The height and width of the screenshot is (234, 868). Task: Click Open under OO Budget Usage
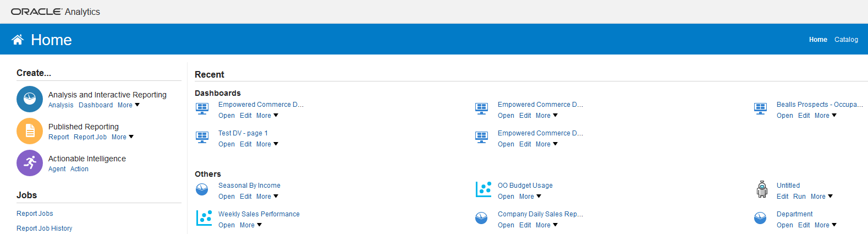click(x=506, y=197)
